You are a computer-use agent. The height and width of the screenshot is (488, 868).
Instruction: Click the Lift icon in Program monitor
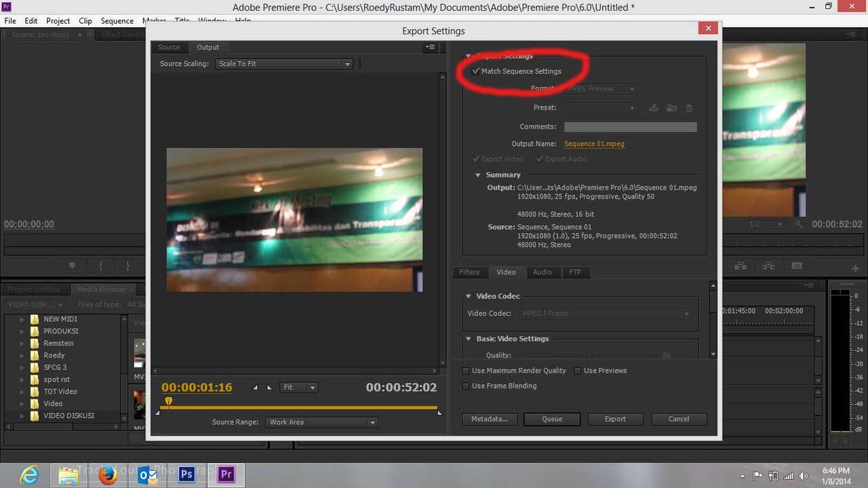[740, 266]
